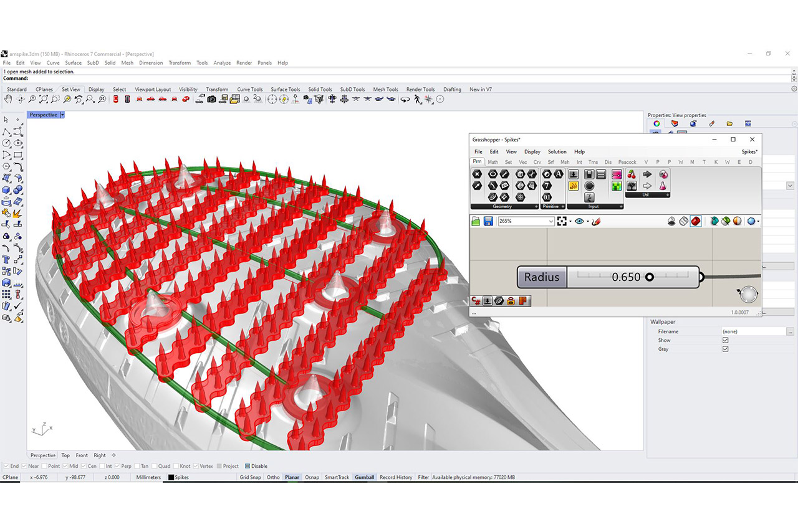Select the cherries icon in Util group
Screen dimensions: 798x532
(x=632, y=174)
